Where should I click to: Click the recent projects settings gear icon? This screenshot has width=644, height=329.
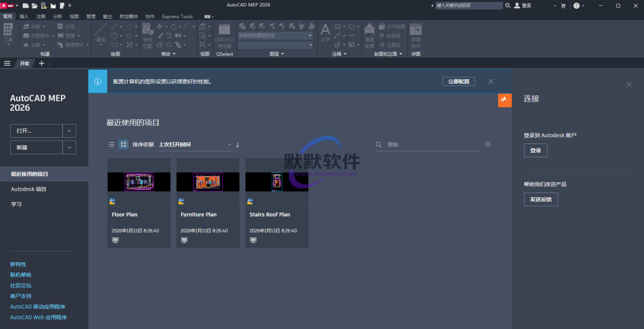(x=487, y=145)
